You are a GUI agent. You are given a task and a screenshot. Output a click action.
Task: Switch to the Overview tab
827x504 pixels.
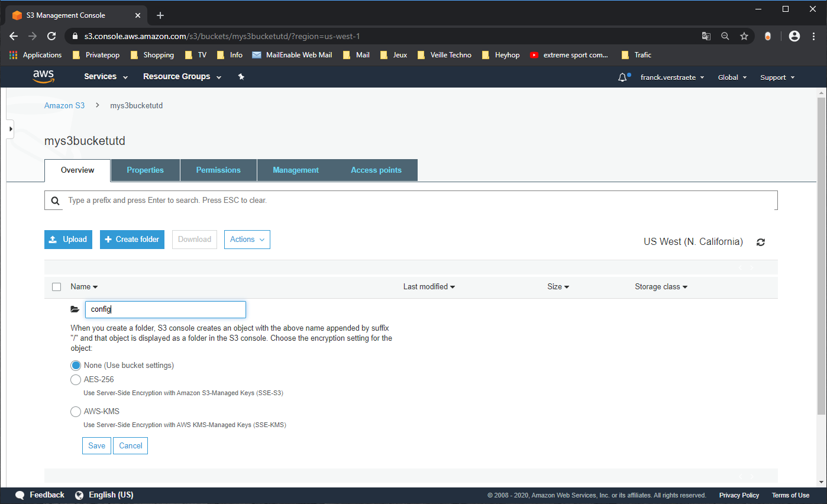77,170
